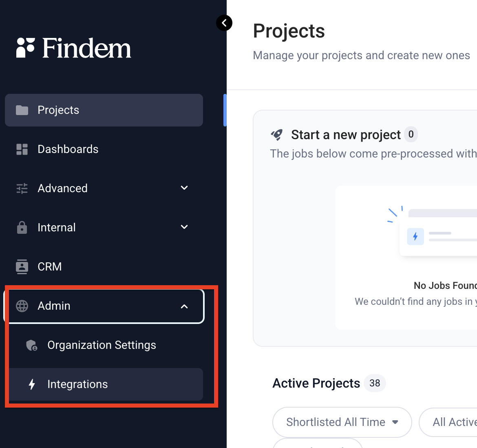477x448 pixels.
Task: Click the Active Projects count badge
Action: [375, 383]
